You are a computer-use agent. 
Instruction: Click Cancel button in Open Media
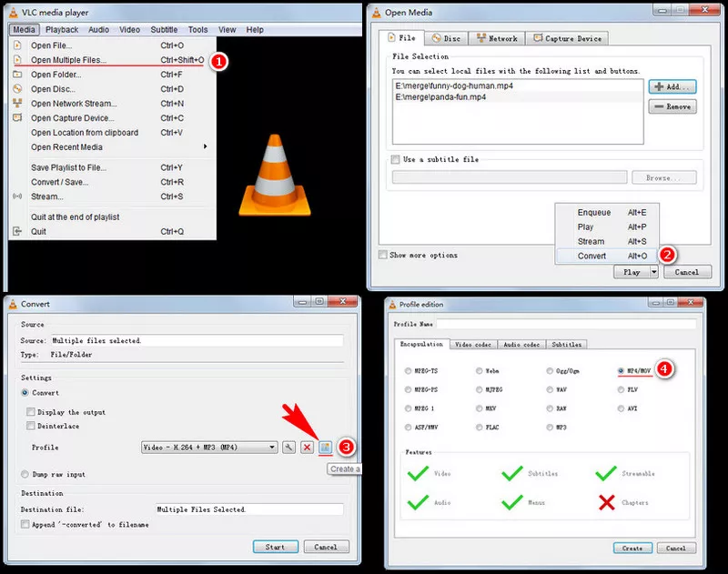tap(687, 272)
